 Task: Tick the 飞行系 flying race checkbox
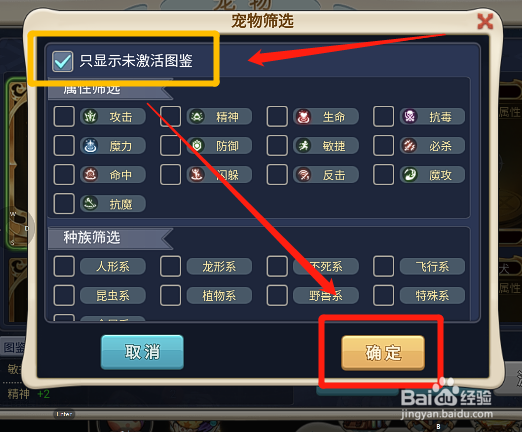384,266
